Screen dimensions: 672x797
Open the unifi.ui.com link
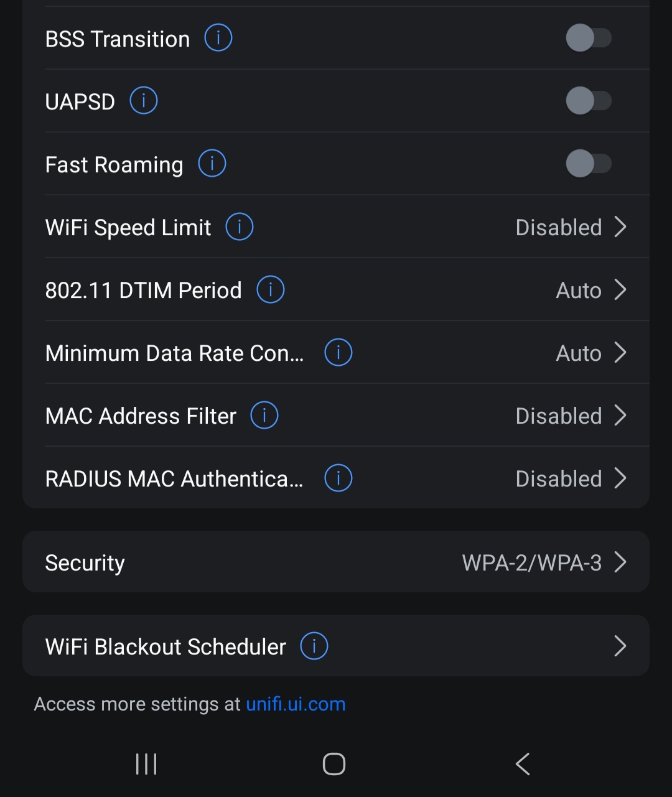pyautogui.click(x=296, y=704)
